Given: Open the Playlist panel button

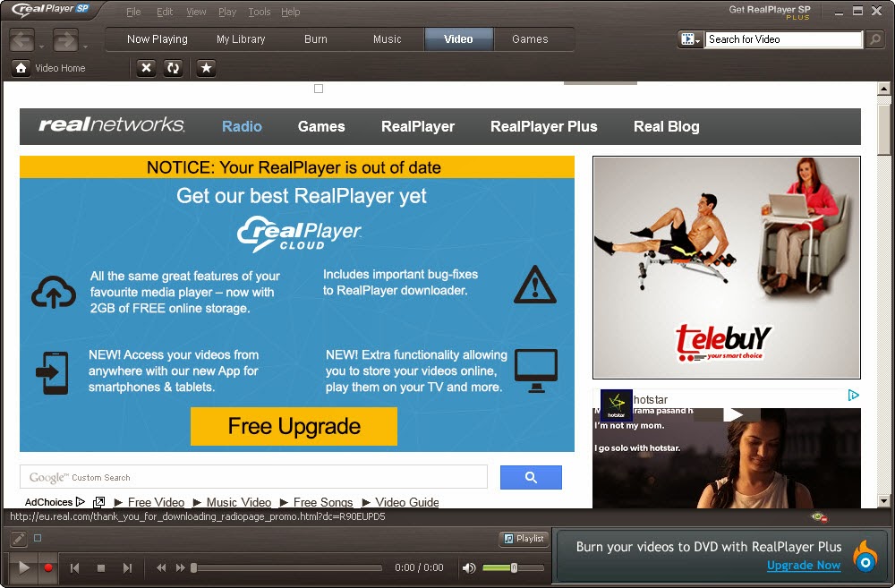Looking at the screenshot, I should [524, 539].
